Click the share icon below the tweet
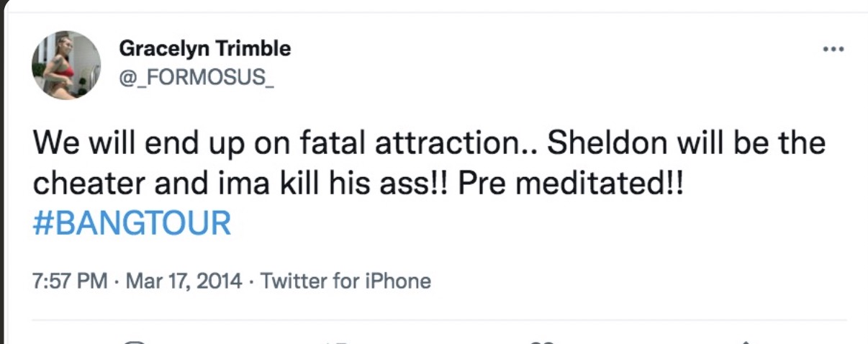 pyautogui.click(x=746, y=342)
